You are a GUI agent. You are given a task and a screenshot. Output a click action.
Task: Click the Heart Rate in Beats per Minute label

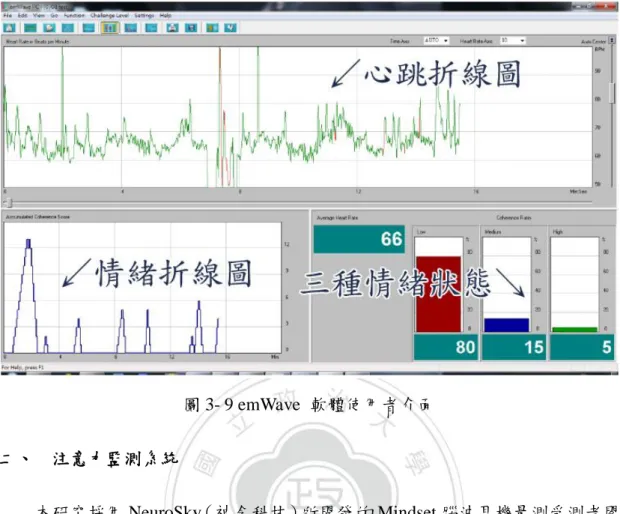(x=38, y=42)
